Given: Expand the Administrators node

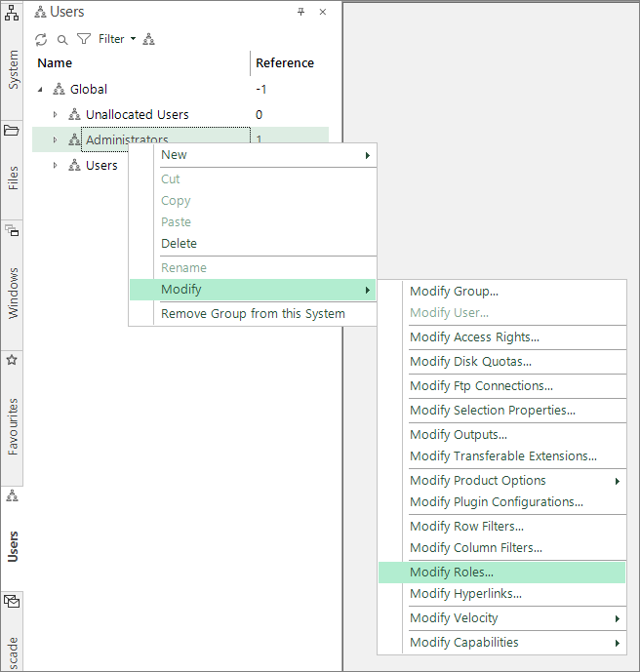Looking at the screenshot, I should 55,139.
